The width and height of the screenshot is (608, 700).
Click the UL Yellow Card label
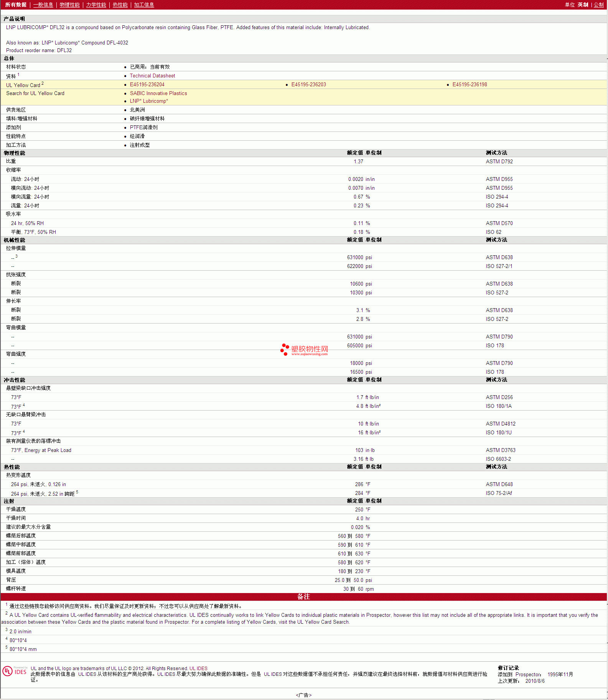tap(23, 85)
